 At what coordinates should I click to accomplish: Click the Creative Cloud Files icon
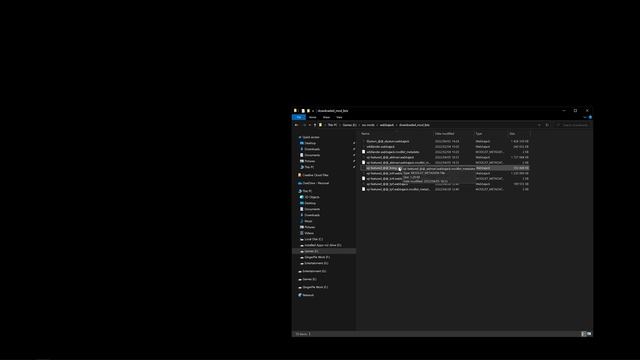[300, 175]
